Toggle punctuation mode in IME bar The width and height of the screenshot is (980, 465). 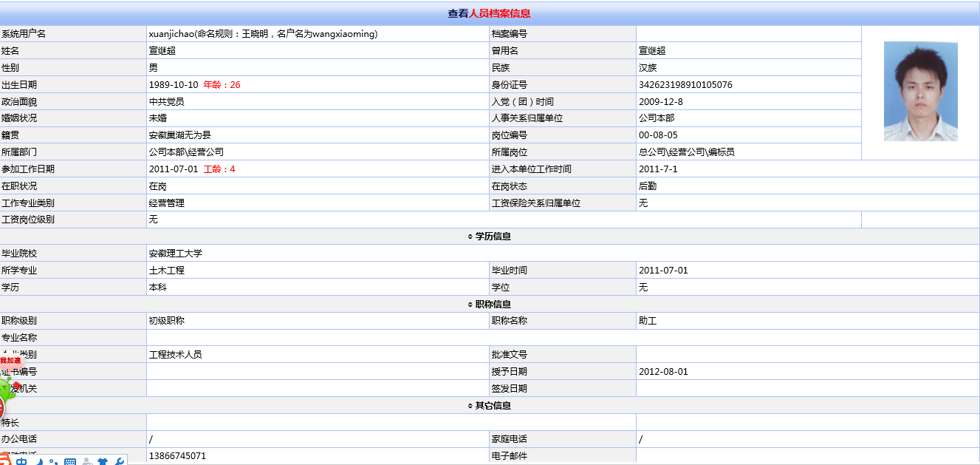point(54,462)
